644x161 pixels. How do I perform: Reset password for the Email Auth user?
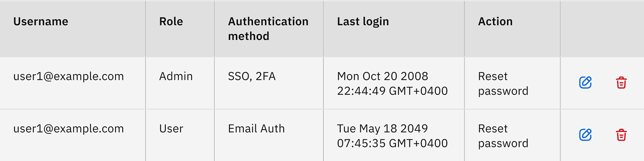pos(503,136)
